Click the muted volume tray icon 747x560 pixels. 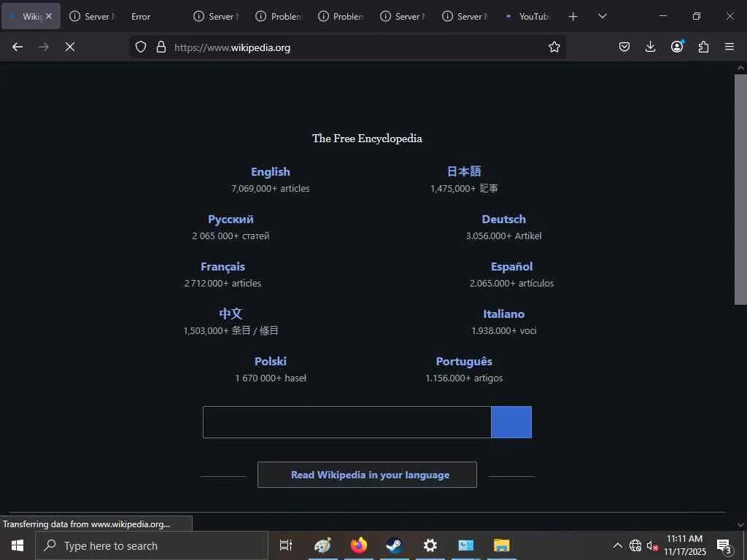[652, 546]
